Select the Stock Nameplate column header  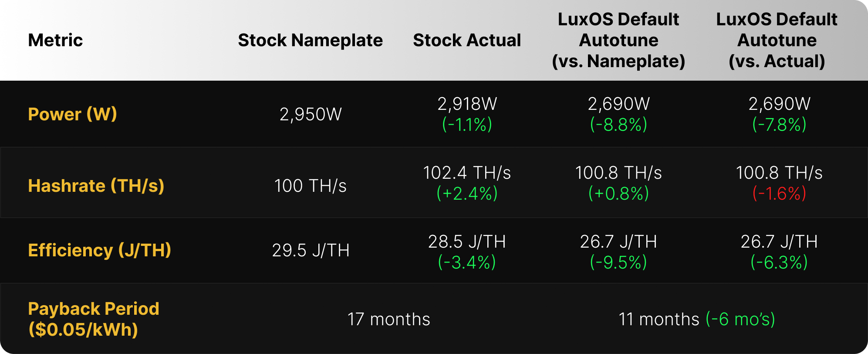pyautogui.click(x=310, y=40)
